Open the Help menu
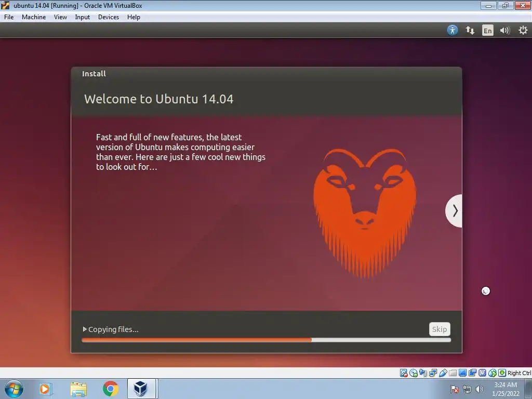This screenshot has width=532, height=399. click(x=134, y=17)
